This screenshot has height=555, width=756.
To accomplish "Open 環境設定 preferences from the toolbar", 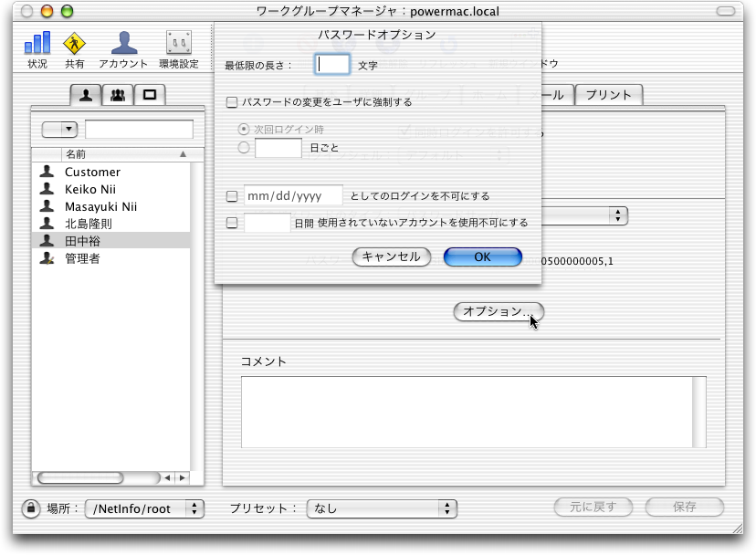I will click(x=178, y=49).
